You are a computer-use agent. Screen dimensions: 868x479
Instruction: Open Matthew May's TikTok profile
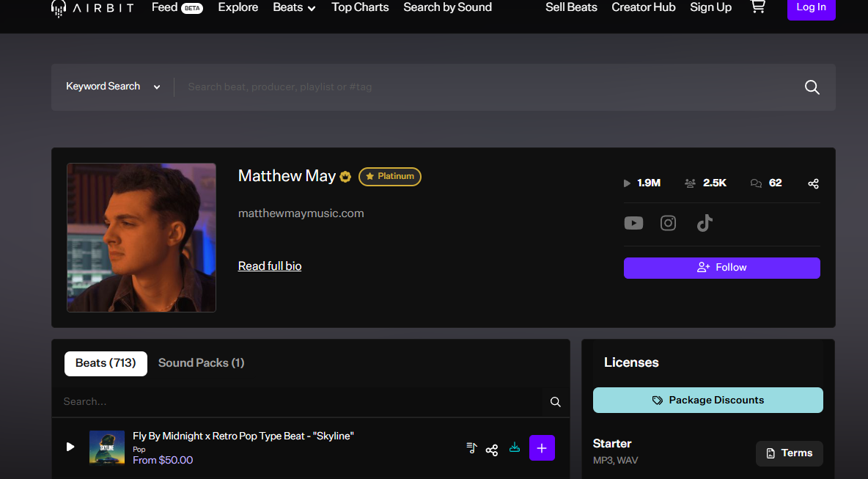704,223
